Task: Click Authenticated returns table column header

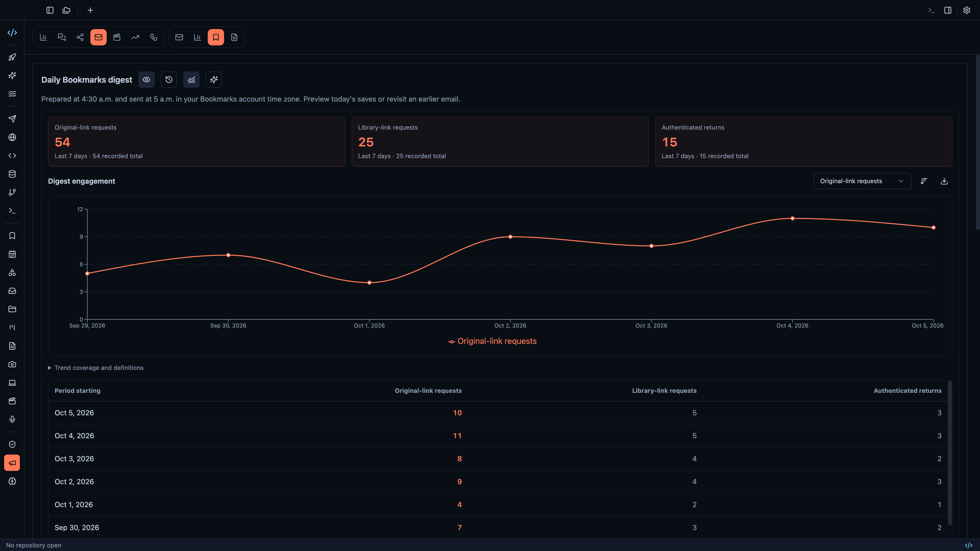Action: (908, 391)
